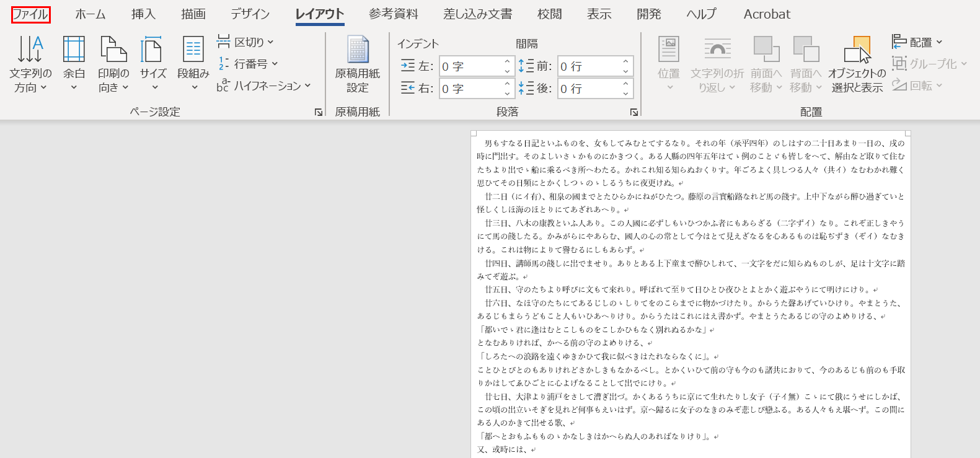Open the ファイル tab
This screenshot has height=458, width=980.
click(x=30, y=14)
